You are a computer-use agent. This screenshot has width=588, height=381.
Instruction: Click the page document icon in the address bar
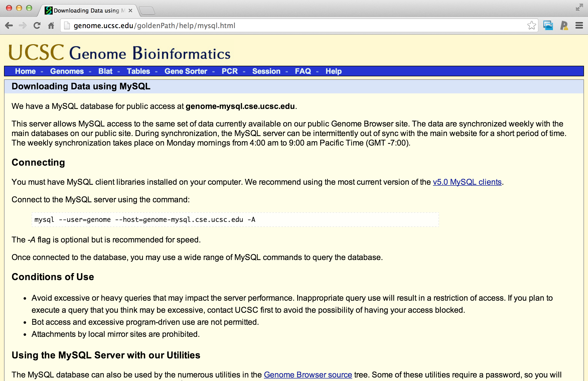[67, 25]
